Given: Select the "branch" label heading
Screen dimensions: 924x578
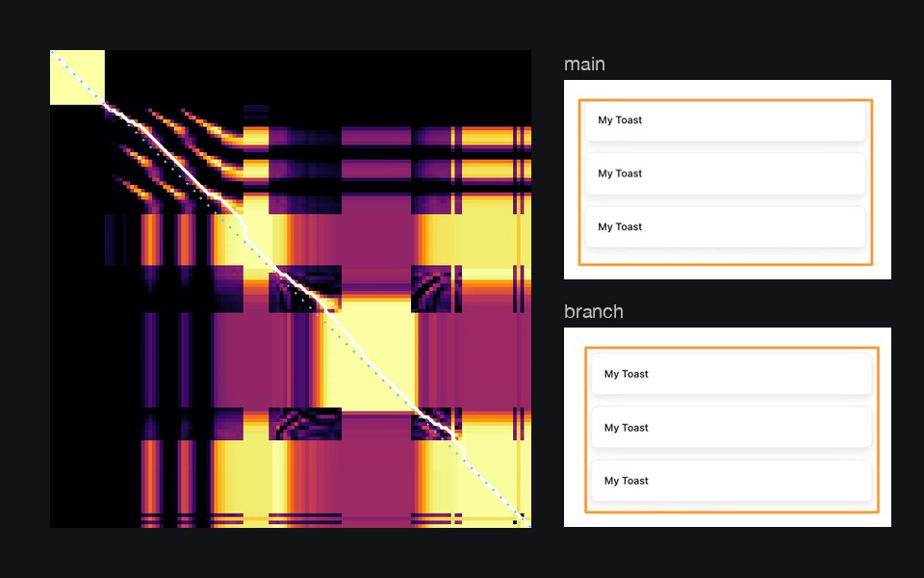Looking at the screenshot, I should point(594,311).
